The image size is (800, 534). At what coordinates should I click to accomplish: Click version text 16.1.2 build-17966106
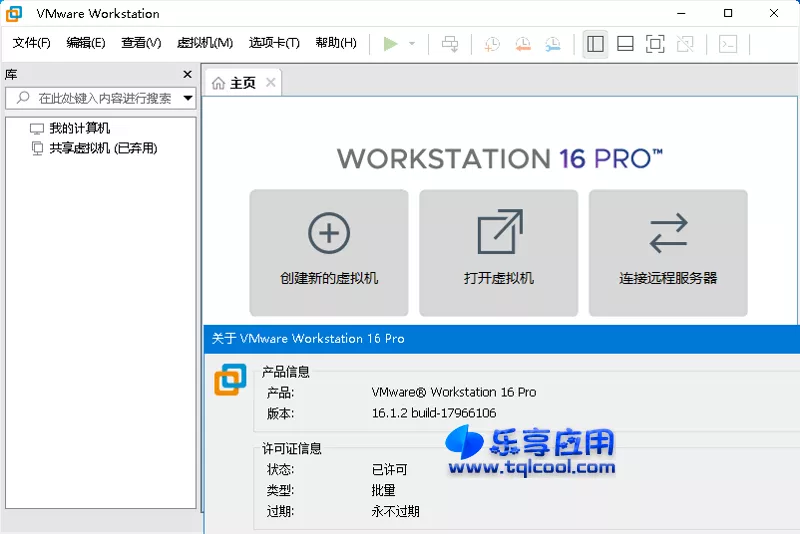point(434,413)
